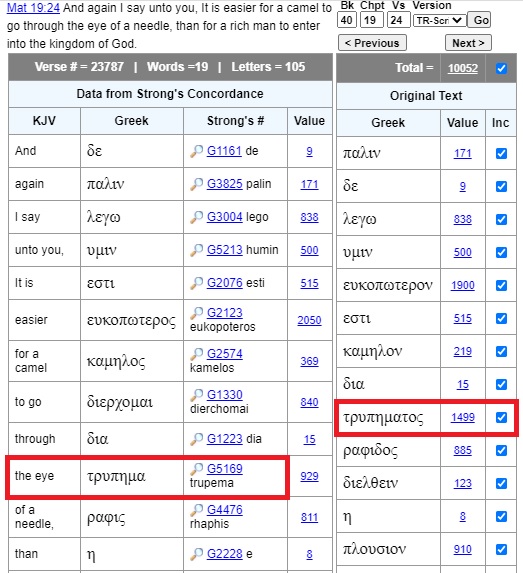Open Strong's link G1223
523x573 pixels.
click(x=224, y=439)
